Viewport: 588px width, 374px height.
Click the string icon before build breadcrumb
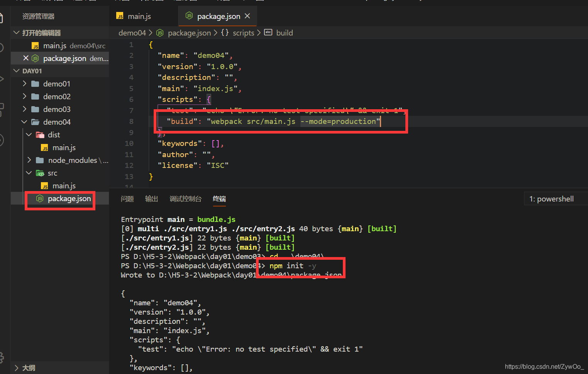click(x=268, y=32)
